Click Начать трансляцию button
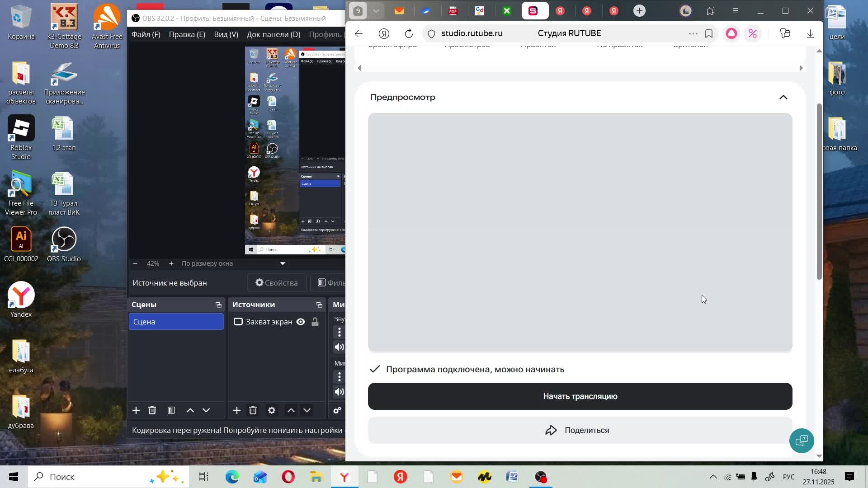This screenshot has width=868, height=488. 580,396
